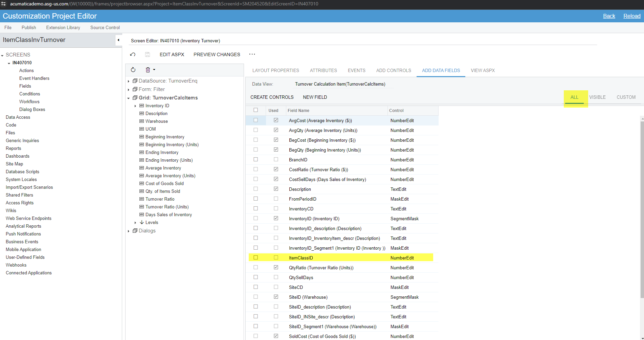Open the delete dropdown arrow
644x340 pixels.
click(154, 70)
